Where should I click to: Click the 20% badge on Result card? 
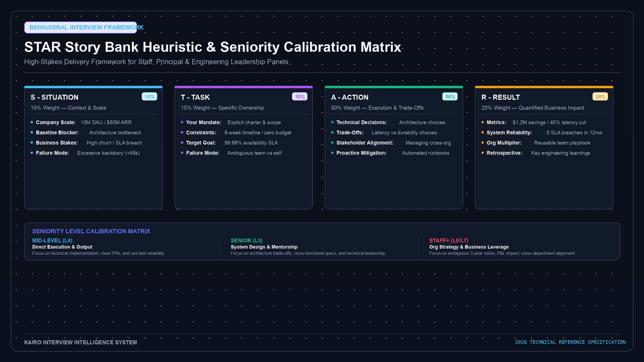[600, 97]
